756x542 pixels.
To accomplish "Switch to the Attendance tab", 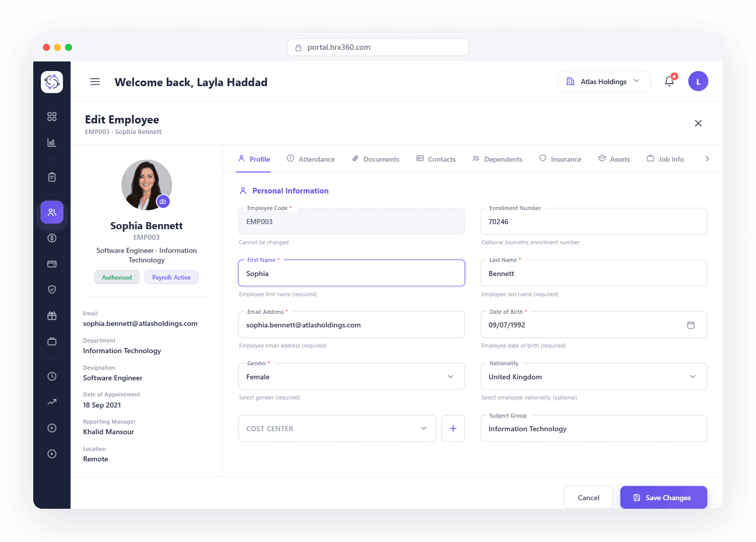I will click(x=310, y=159).
